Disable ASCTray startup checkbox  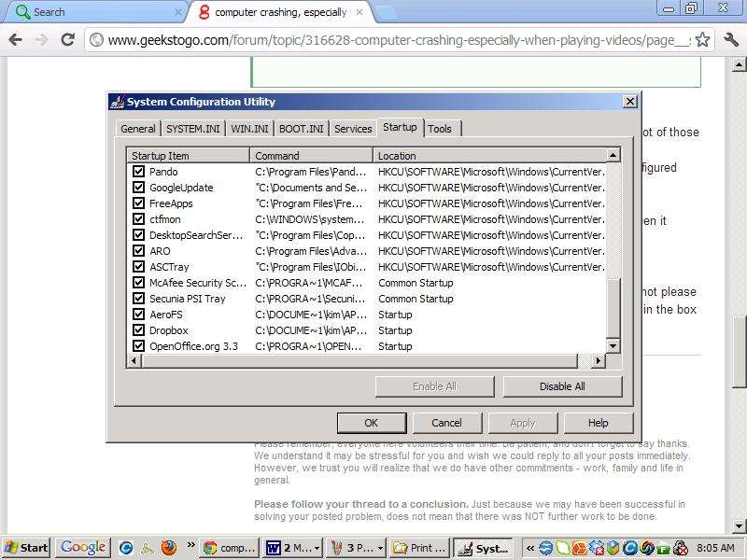tap(138, 267)
